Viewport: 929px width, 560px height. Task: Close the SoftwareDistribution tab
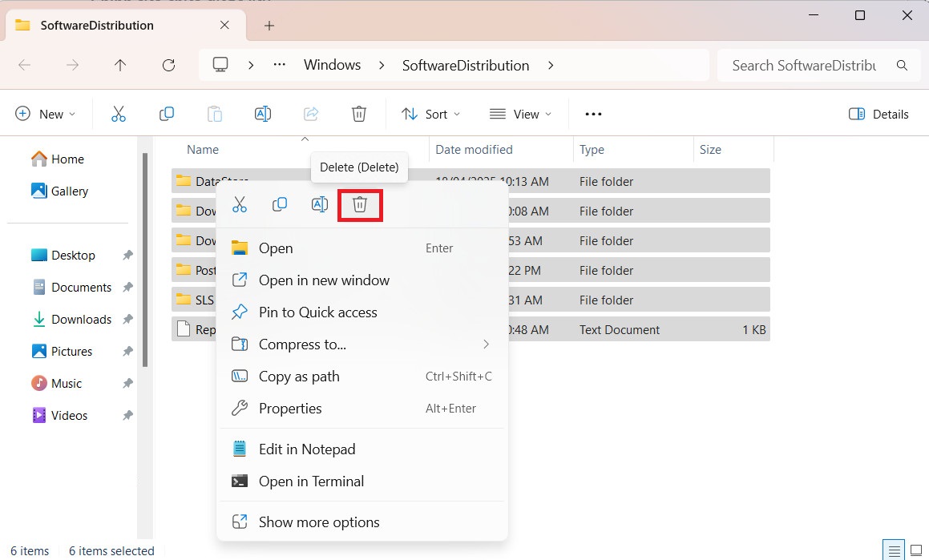point(224,25)
